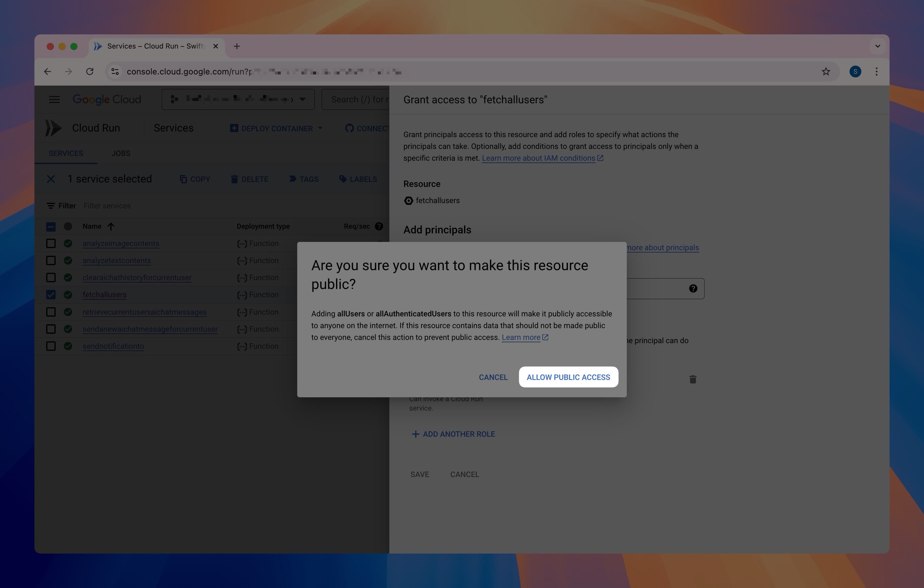Click the Filter icon
Screen dimensions: 924x588
click(x=51, y=206)
